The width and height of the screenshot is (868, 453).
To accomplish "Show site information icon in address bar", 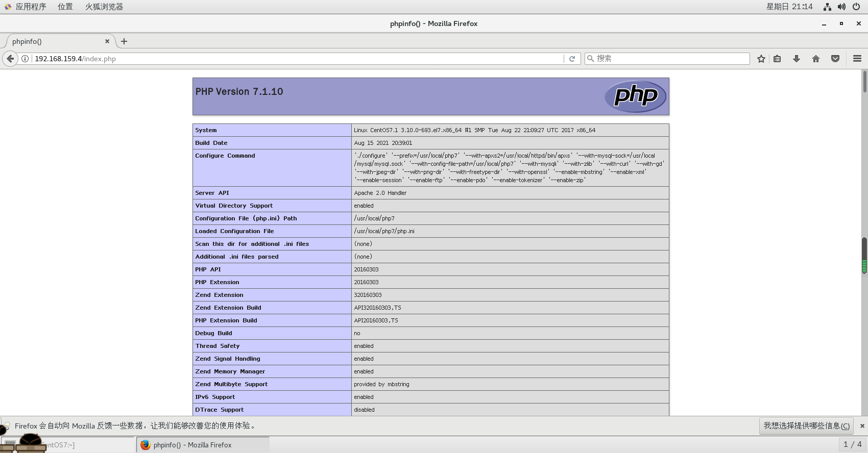I will pos(25,59).
